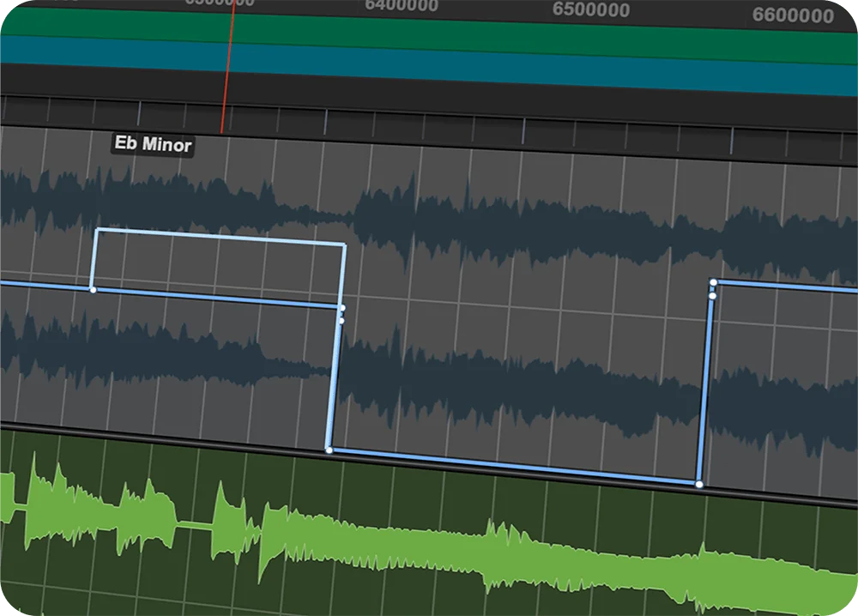Select the dark green clip bar
Image resolution: width=858 pixels, height=616 pixels.
click(429, 34)
